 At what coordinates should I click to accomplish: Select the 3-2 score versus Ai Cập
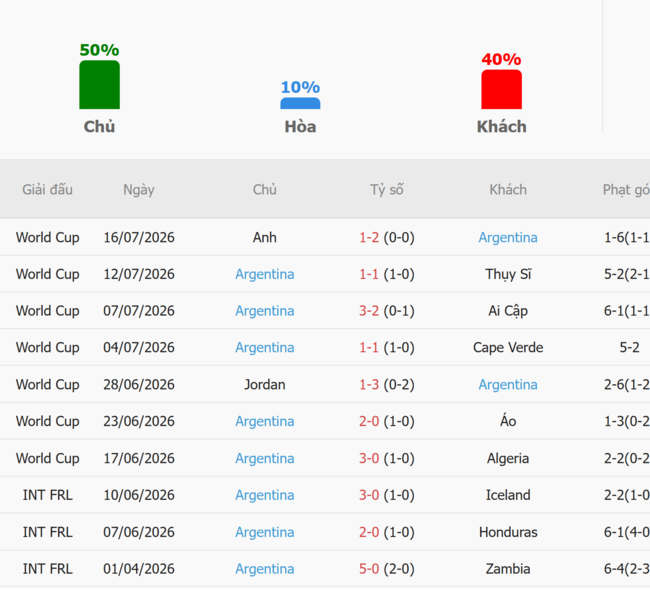pyautogui.click(x=369, y=311)
